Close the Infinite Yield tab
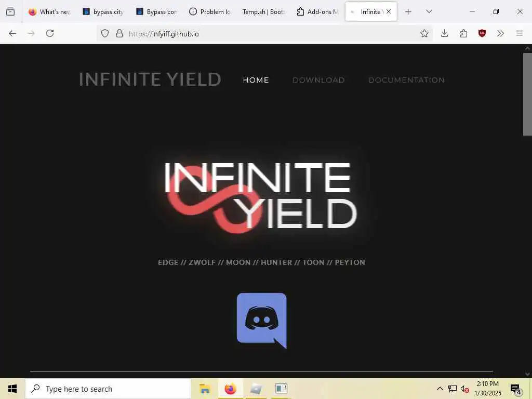Screen dimensions: 532x399 [x=389, y=11]
